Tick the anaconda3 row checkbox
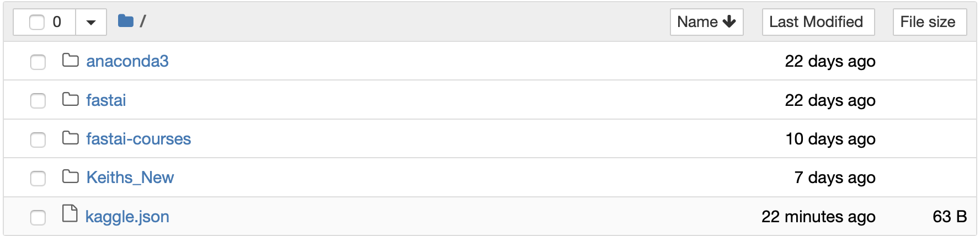980x236 pixels. coord(38,62)
